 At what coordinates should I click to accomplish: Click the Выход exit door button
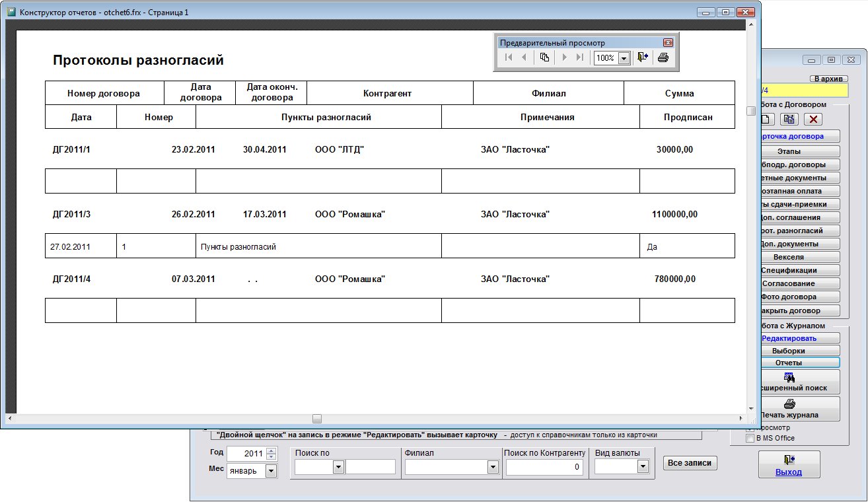[789, 464]
